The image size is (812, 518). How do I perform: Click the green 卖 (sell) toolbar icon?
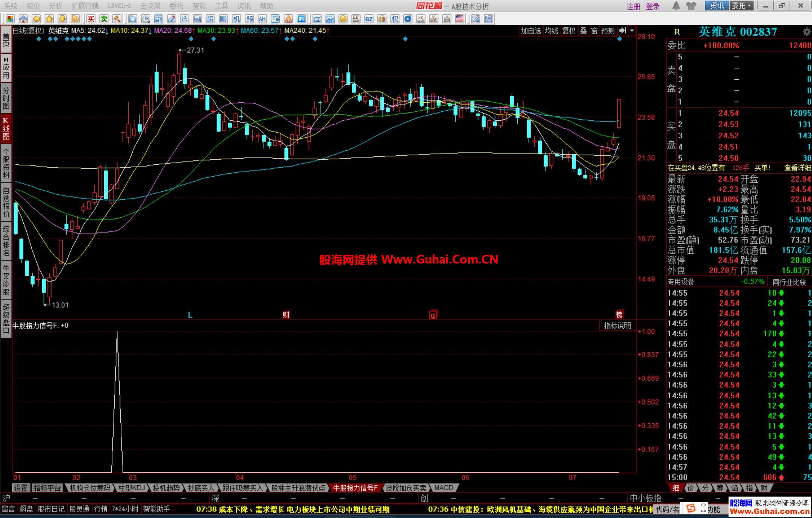104,19
